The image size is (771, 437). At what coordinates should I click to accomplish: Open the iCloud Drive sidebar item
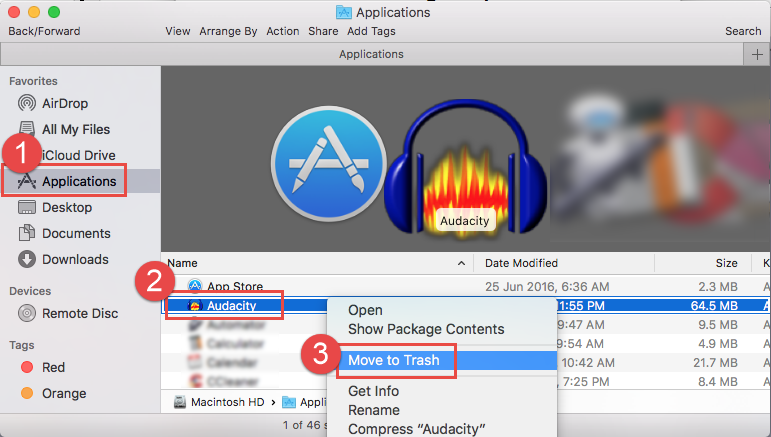[79, 155]
